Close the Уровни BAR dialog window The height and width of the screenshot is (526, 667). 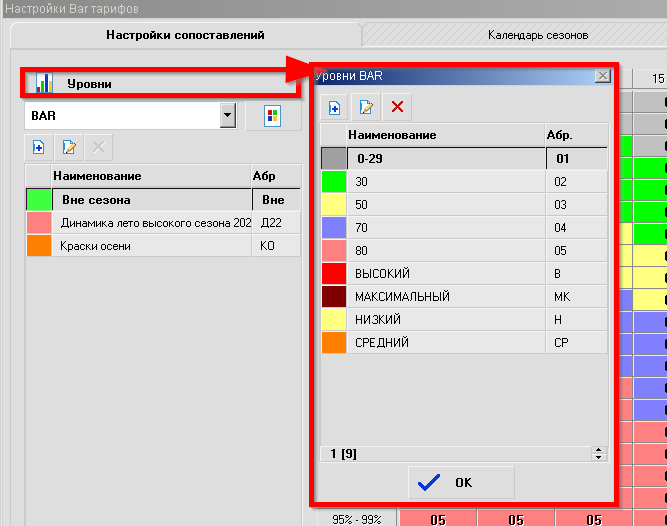602,75
